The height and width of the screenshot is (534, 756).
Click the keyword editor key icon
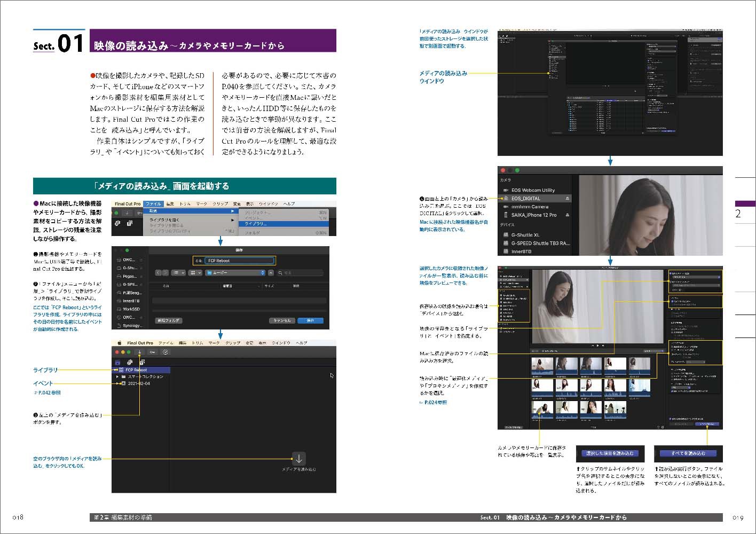tap(153, 352)
